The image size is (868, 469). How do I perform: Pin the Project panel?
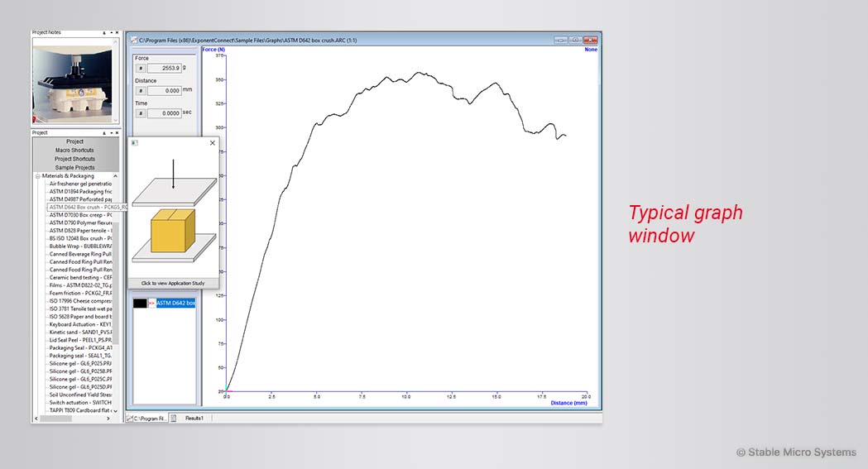(104, 132)
